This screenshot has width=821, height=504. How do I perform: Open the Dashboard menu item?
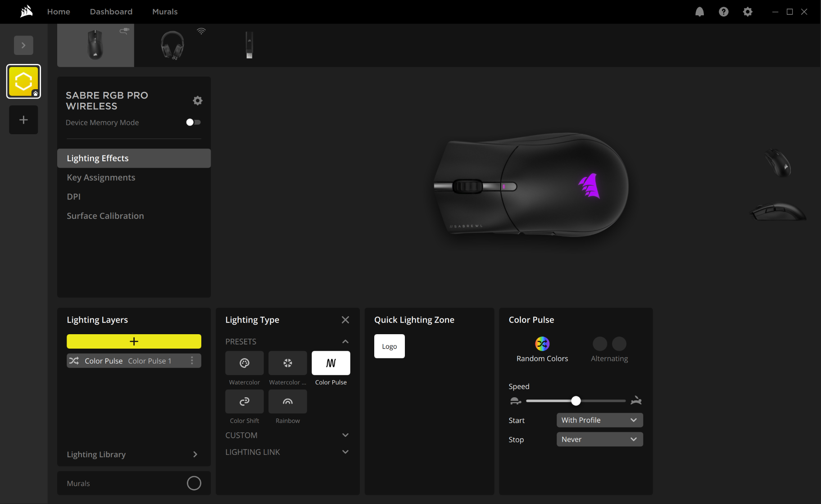pos(111,11)
